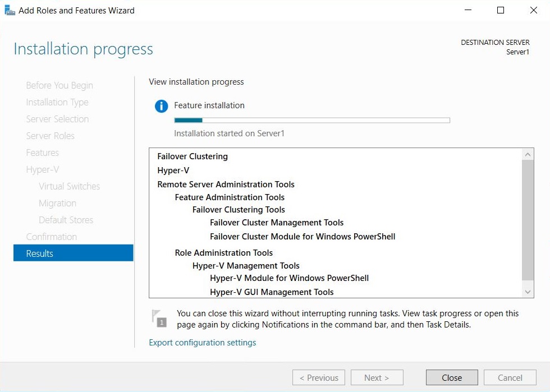Close the wizard using the title bar X

[534, 10]
